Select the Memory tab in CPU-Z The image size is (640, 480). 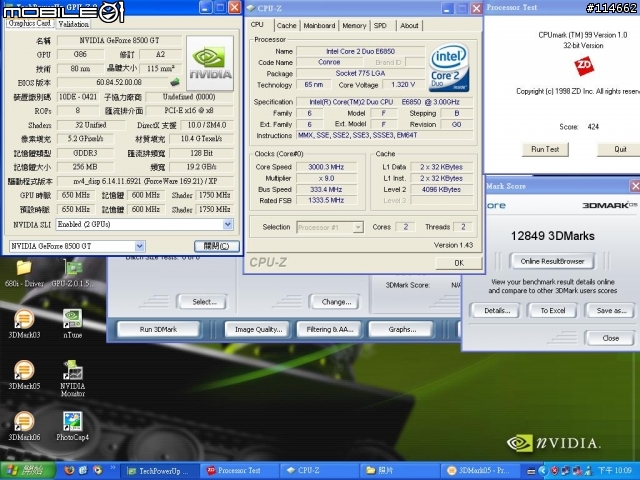pyautogui.click(x=354, y=25)
